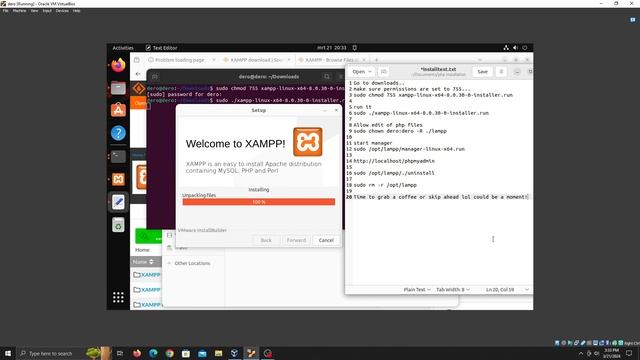Open the Files app in the Ubuntu dock
This screenshot has width=640, height=360.
pos(118,88)
